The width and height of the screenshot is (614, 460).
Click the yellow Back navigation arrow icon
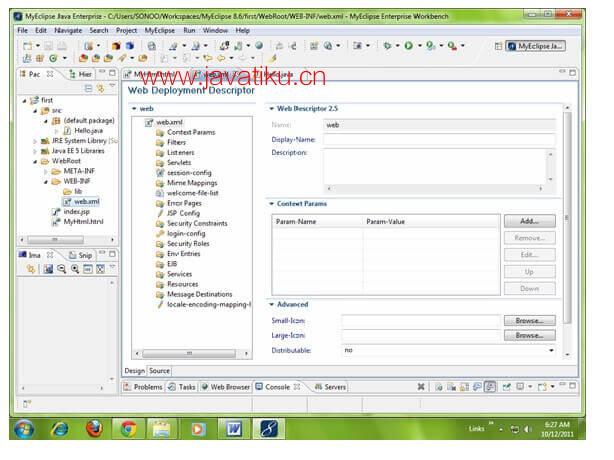click(x=221, y=58)
